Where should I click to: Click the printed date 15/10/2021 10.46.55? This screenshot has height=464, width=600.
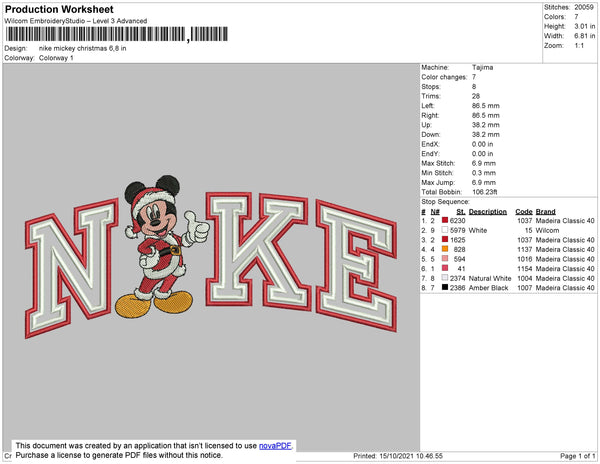[411, 456]
